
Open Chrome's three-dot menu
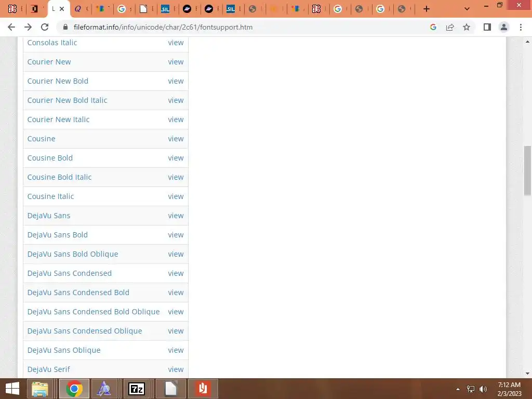[x=521, y=27]
